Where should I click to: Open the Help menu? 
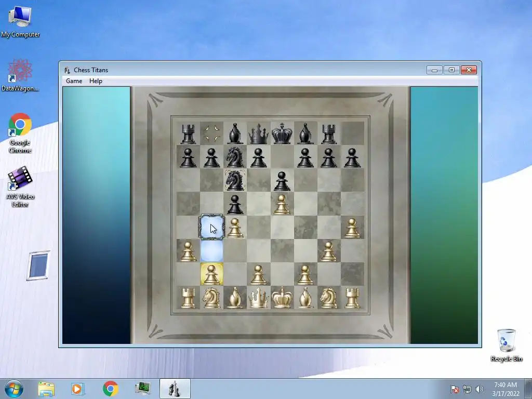tap(96, 81)
